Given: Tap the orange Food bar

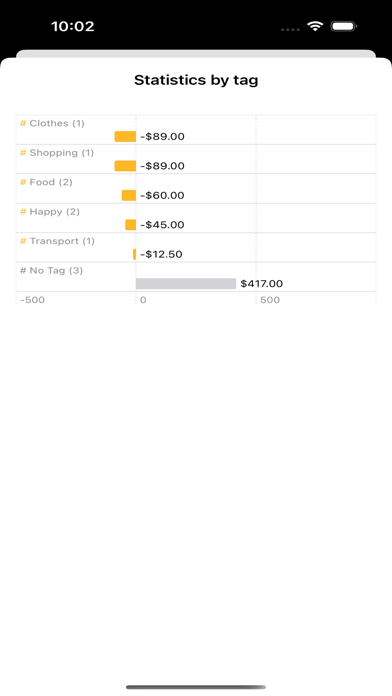Looking at the screenshot, I should coord(129,195).
